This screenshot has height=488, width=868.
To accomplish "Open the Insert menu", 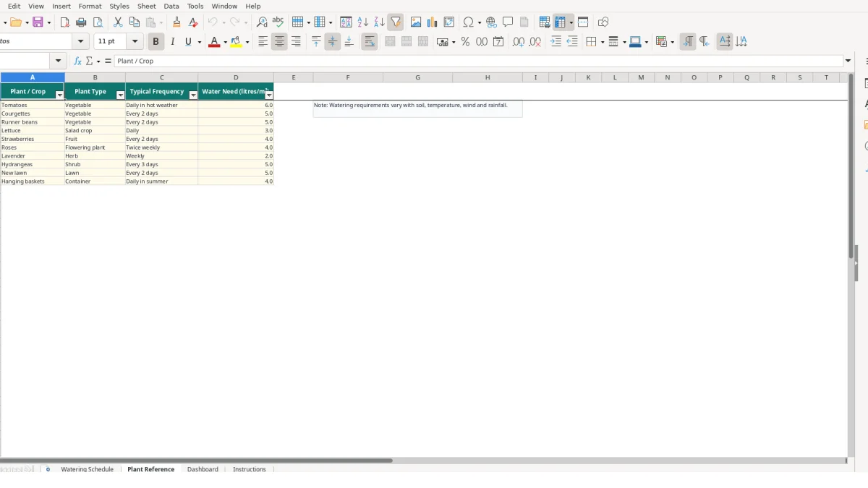I will [61, 6].
